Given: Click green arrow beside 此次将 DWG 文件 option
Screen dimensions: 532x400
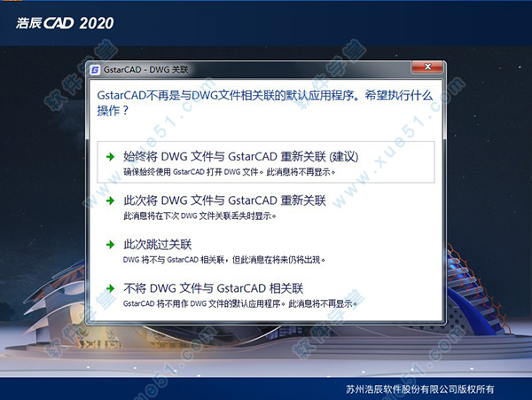Looking at the screenshot, I should click(x=110, y=200).
